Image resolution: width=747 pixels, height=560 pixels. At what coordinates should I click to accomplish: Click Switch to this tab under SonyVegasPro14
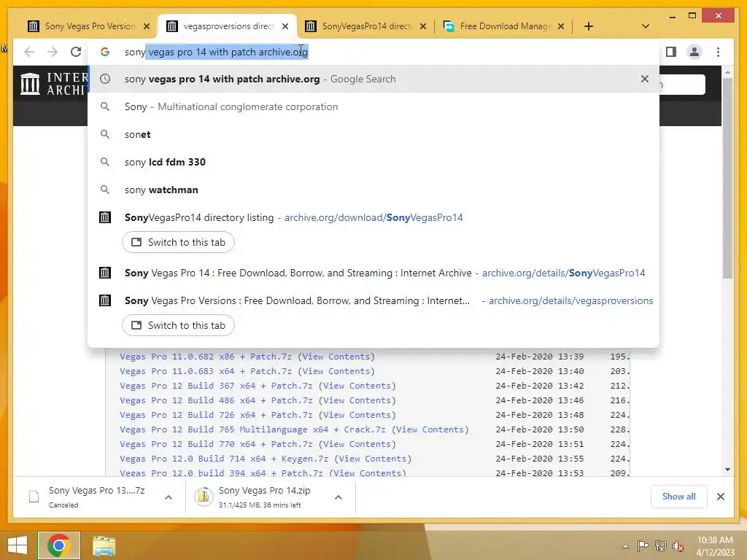[x=178, y=242]
